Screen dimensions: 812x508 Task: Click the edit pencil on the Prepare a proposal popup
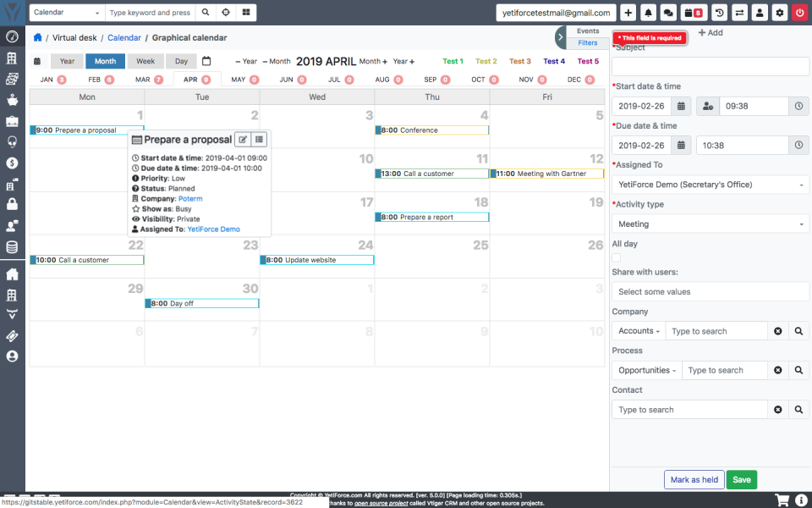coord(244,139)
